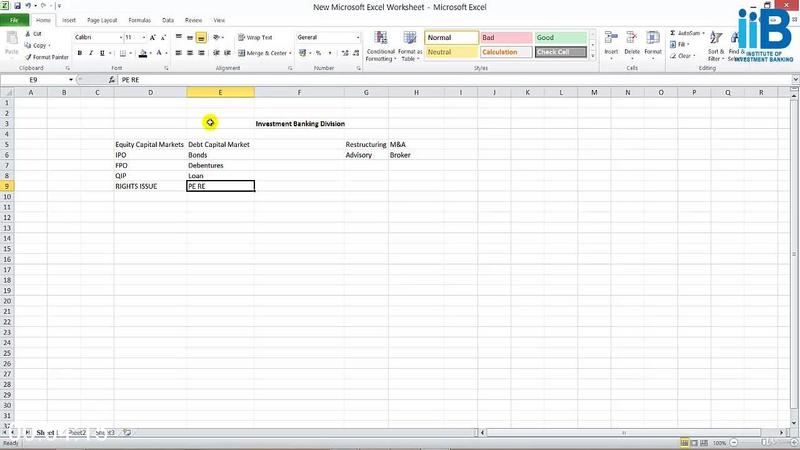Screen dimensions: 800x450
Task: Copy the selected cell
Action: (x=36, y=45)
